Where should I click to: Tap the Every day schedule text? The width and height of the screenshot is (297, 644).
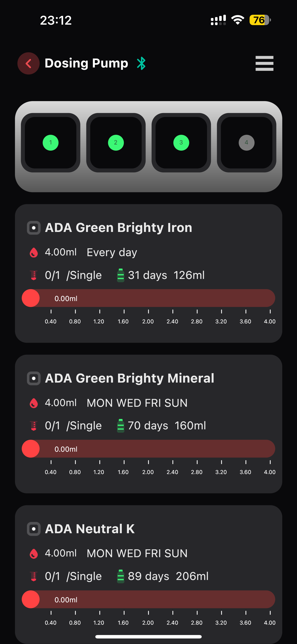[112, 252]
